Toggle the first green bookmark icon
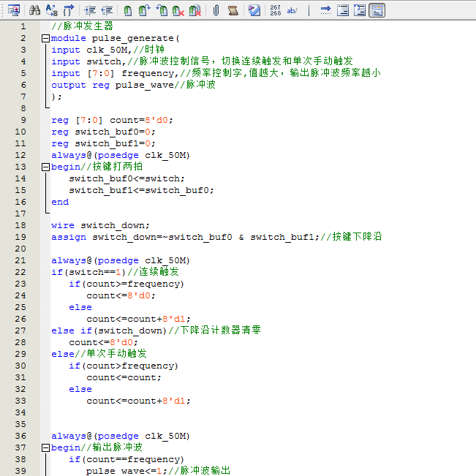476x476 pixels. coord(128,10)
